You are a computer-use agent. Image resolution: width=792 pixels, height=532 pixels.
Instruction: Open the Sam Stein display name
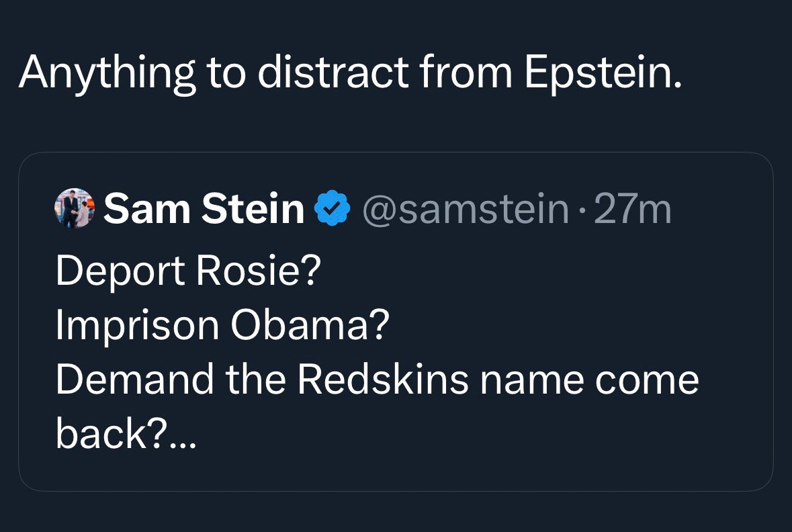pyautogui.click(x=204, y=208)
